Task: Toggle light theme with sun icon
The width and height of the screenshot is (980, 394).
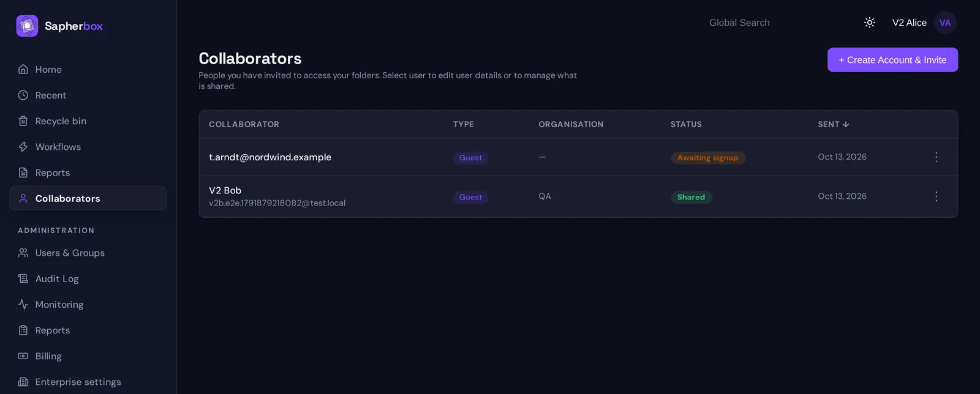Action: click(x=870, y=23)
